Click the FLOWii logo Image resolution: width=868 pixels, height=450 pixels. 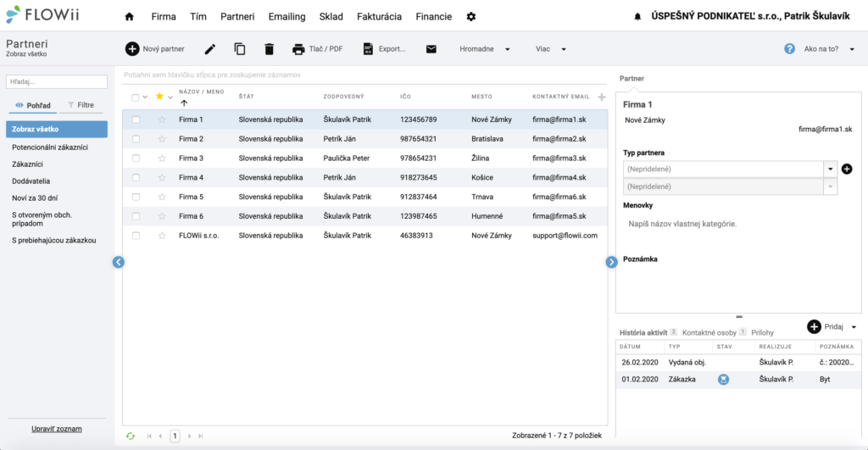coord(42,14)
